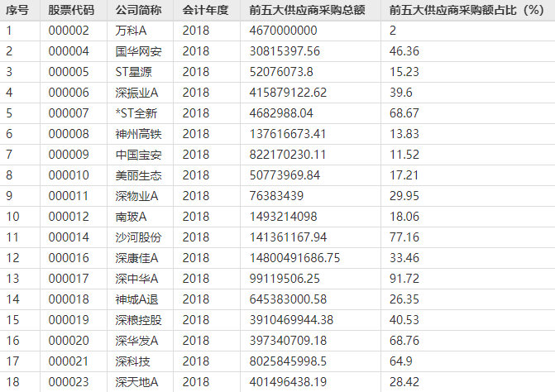Select company name 南玻A
555x392 pixels.
tap(131, 217)
